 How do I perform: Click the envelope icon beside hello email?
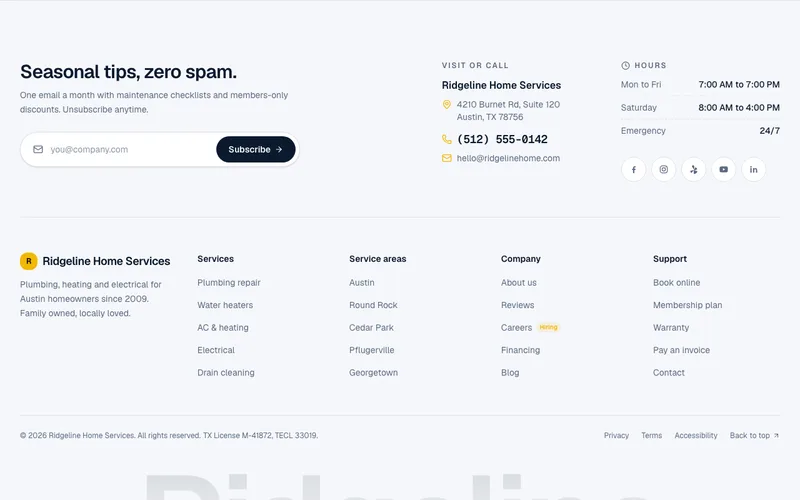[x=446, y=158]
